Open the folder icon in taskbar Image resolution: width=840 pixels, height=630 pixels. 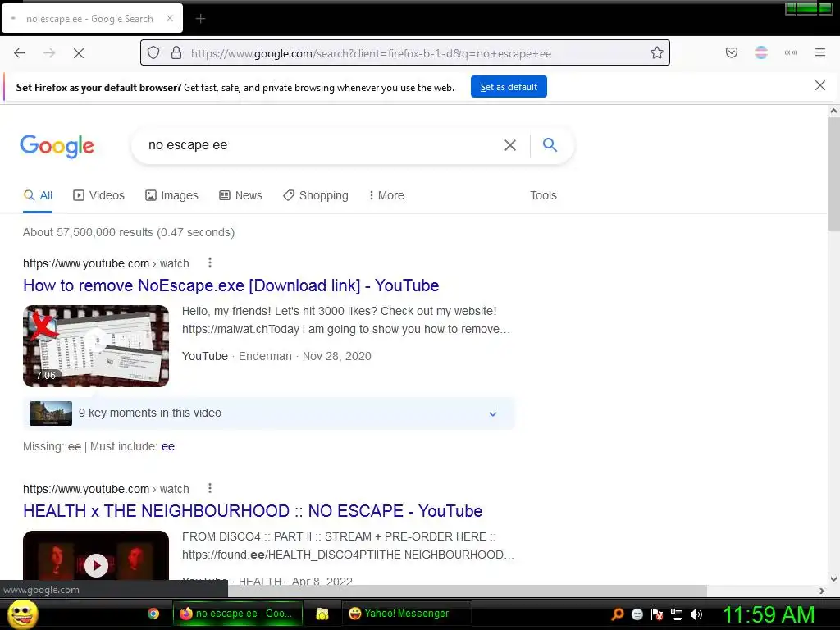point(322,614)
